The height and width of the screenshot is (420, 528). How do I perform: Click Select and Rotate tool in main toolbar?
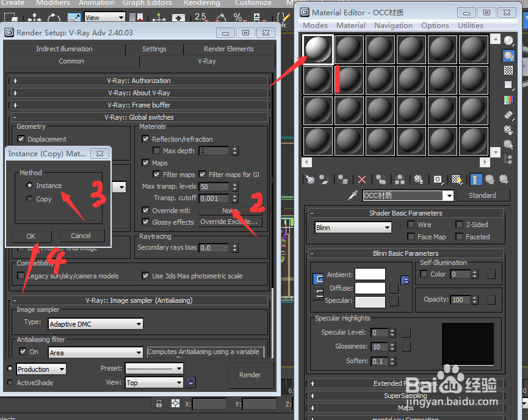pos(54,17)
